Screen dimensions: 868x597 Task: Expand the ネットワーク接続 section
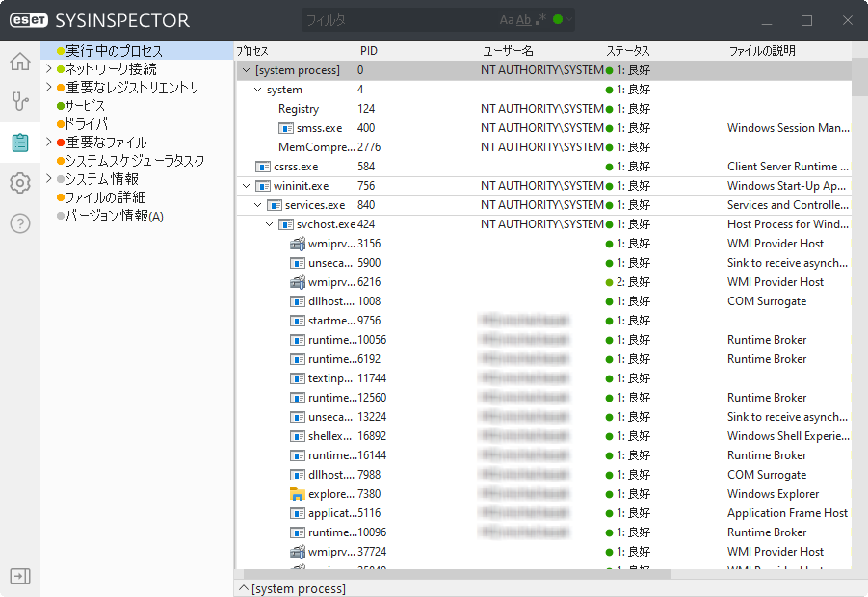point(46,67)
